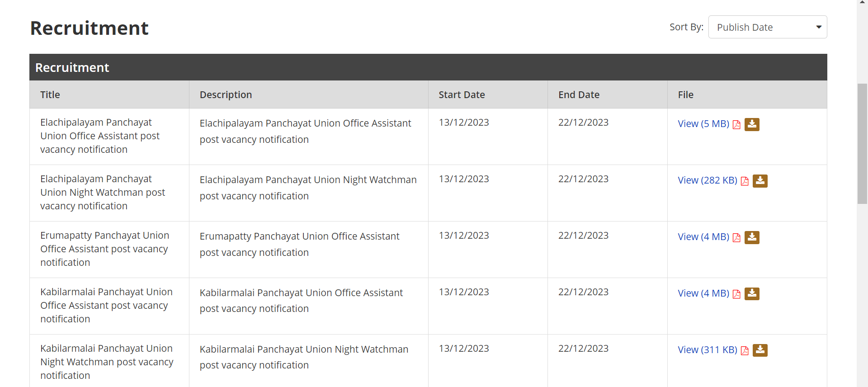Click the End Date column header
The width and height of the screenshot is (868, 387).
tap(579, 95)
